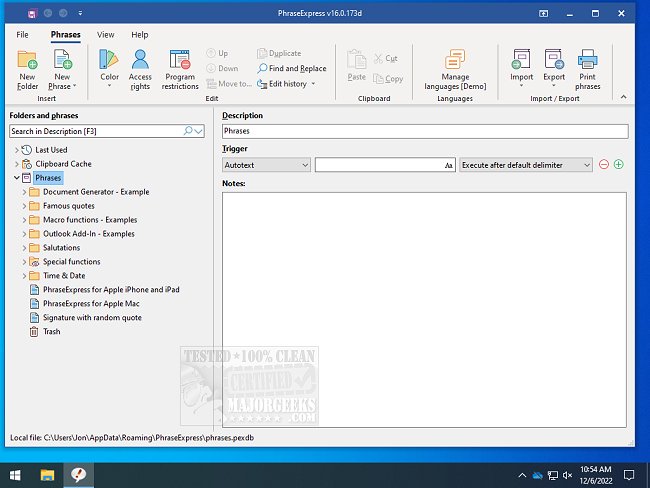Click the Program restrictions icon
650x488 pixels.
point(180,60)
